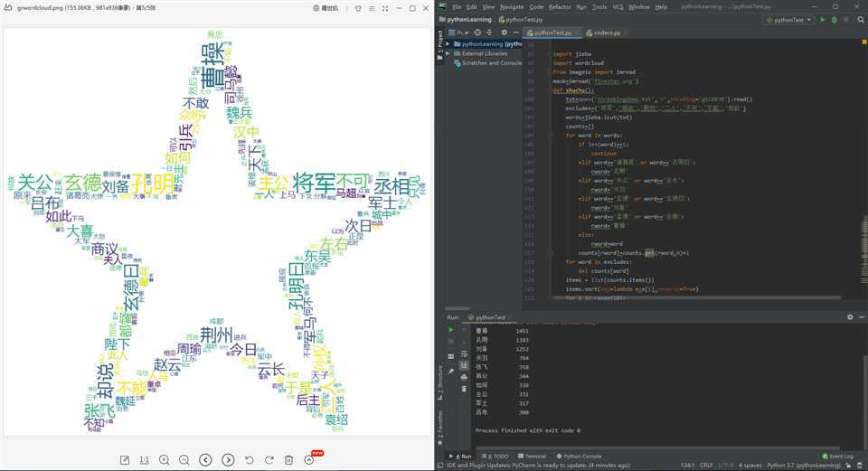Rotate the image counterclockwise
This screenshot has height=471, width=868.
(x=249, y=460)
